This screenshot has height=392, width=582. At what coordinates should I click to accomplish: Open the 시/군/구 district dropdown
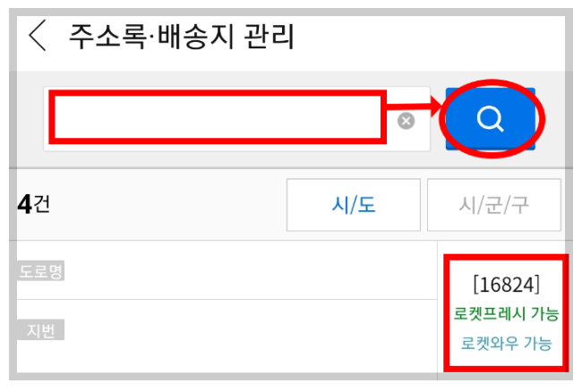tap(494, 205)
